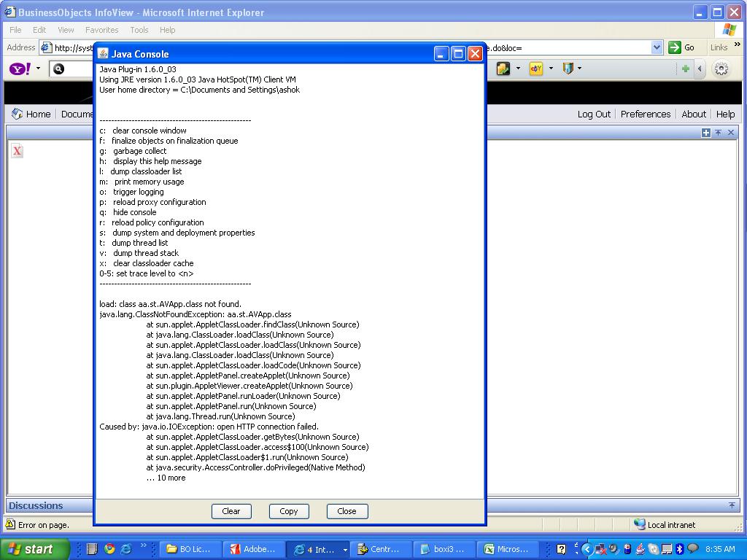The width and height of the screenshot is (747, 560).
Task: Open the Tools menu
Action: 139,30
